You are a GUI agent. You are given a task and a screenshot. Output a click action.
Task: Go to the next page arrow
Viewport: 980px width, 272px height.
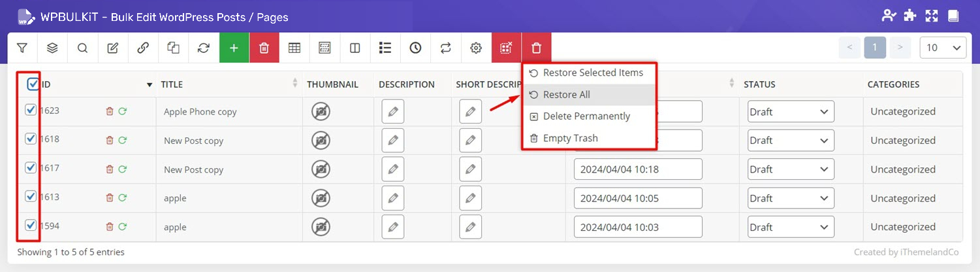(900, 47)
